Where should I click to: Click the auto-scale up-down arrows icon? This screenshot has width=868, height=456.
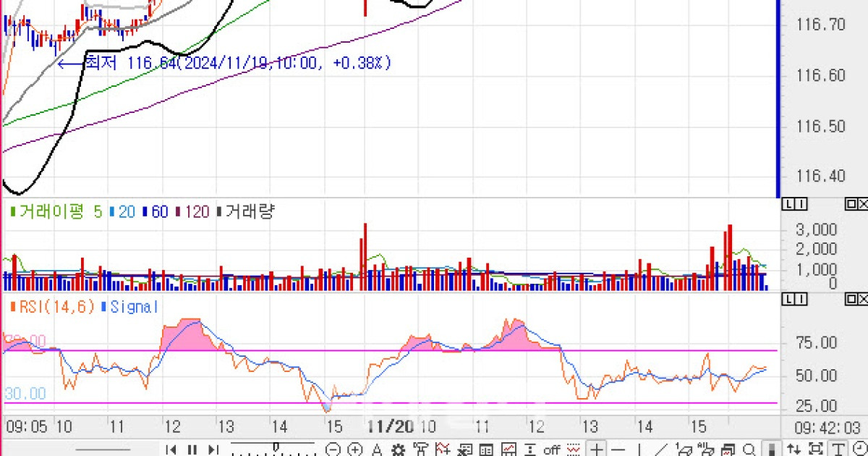pyautogui.click(x=793, y=449)
